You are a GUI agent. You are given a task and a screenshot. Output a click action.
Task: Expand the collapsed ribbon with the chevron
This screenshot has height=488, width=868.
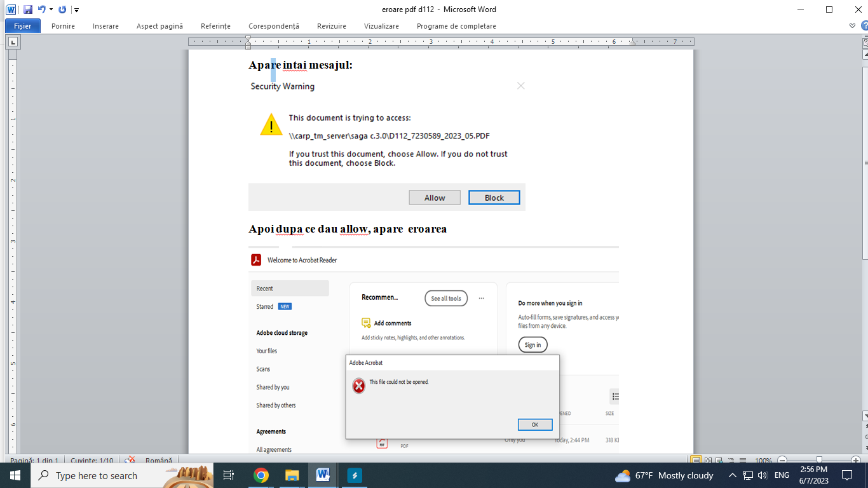coord(852,26)
